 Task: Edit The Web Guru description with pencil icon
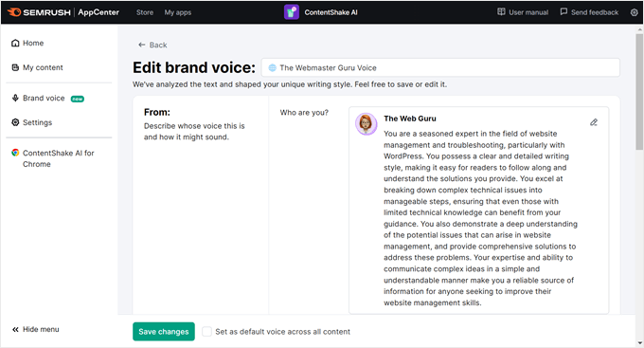click(x=594, y=122)
